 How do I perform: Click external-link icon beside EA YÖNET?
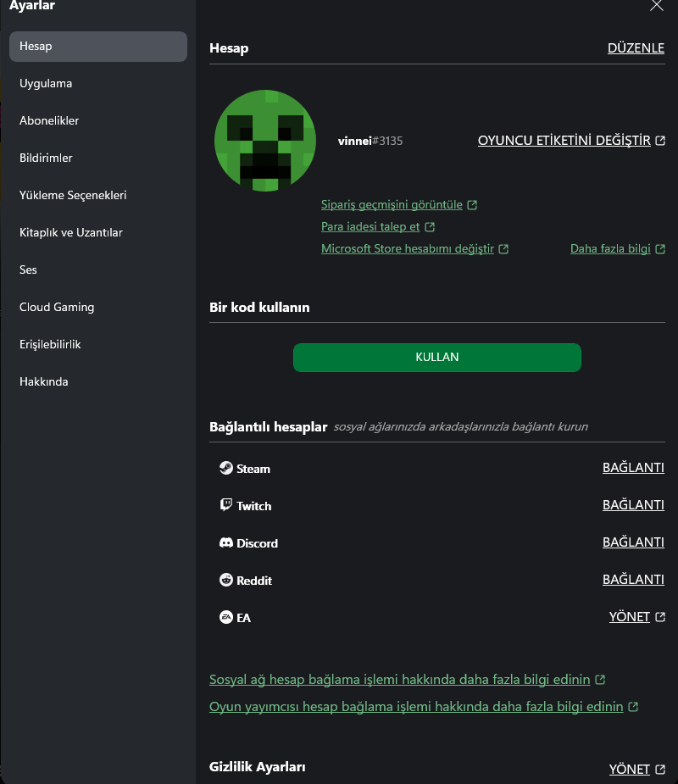(660, 617)
